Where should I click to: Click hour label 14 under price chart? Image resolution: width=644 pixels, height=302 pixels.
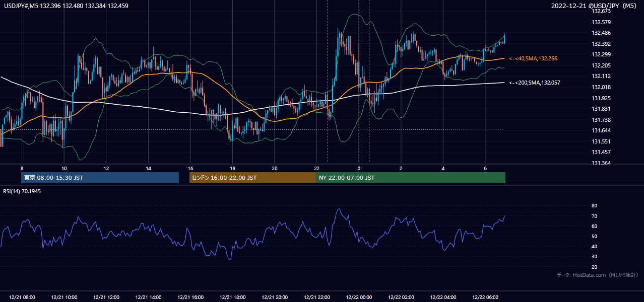pos(148,168)
